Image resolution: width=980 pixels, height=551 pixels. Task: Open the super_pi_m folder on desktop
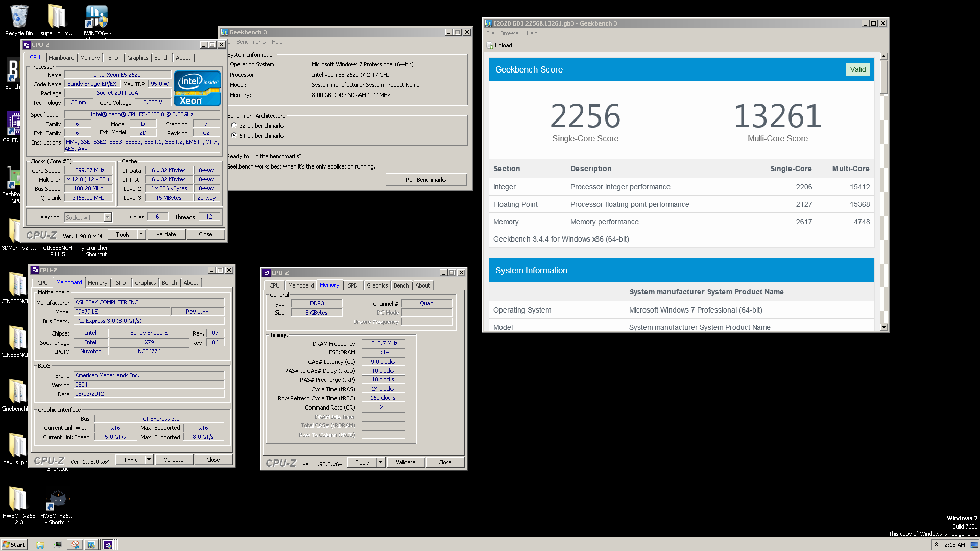pyautogui.click(x=57, y=20)
